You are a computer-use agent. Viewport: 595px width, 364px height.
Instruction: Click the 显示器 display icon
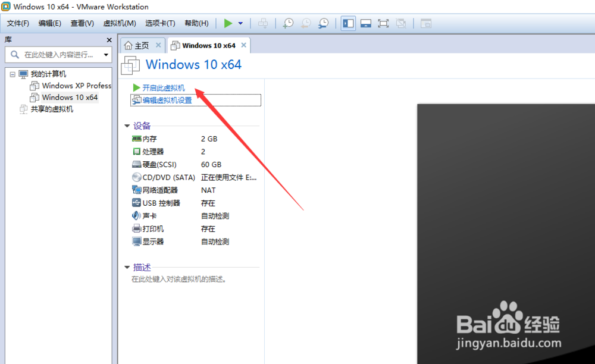point(137,241)
